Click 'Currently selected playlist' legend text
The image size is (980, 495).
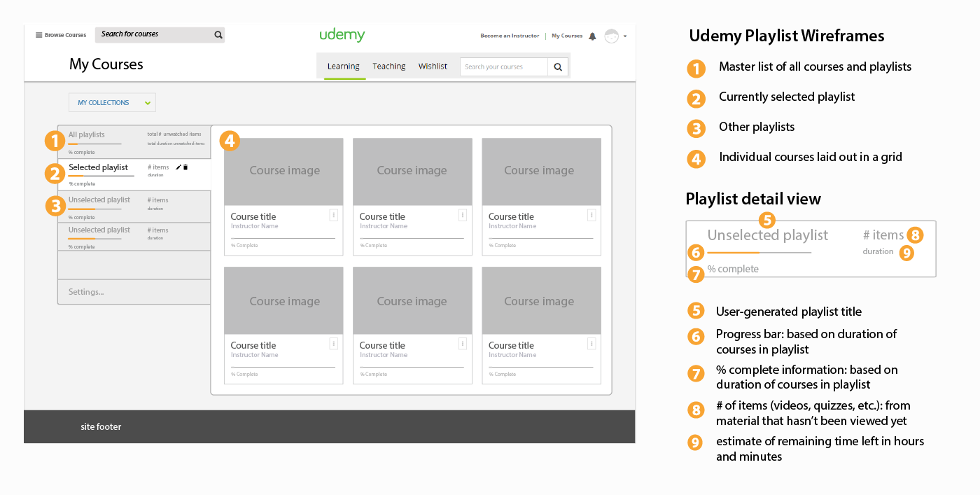787,97
